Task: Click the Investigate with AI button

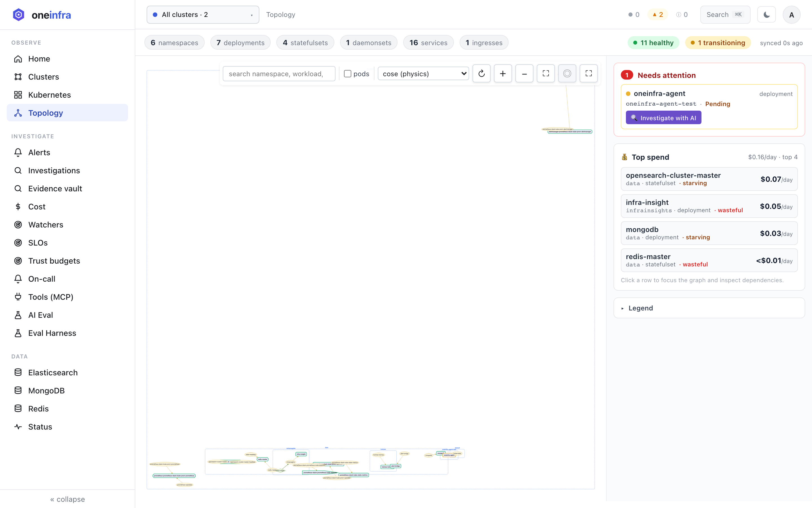Action: [x=663, y=118]
